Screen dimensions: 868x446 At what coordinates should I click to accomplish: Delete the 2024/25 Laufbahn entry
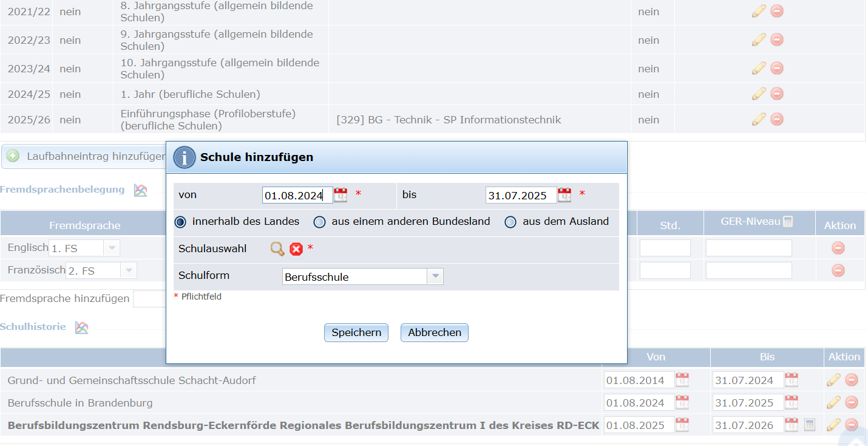[777, 94]
